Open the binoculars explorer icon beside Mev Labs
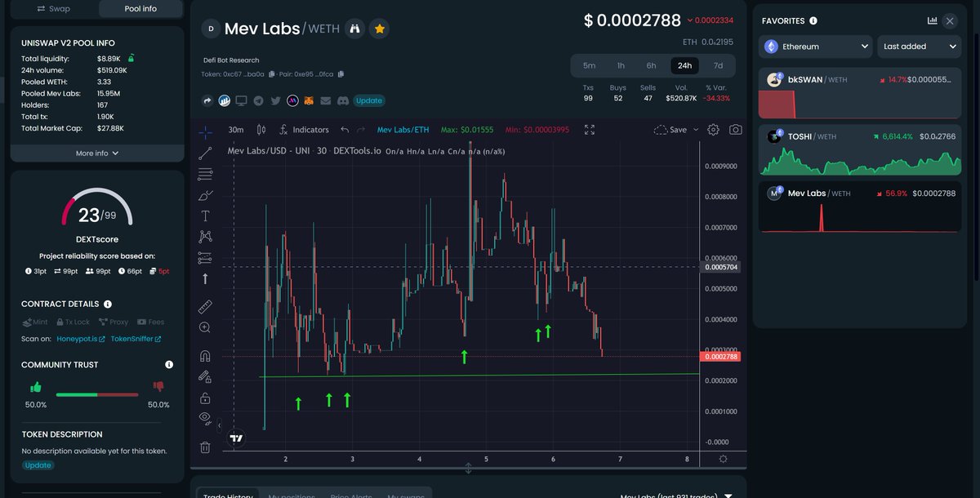The width and height of the screenshot is (980, 498). pos(354,29)
